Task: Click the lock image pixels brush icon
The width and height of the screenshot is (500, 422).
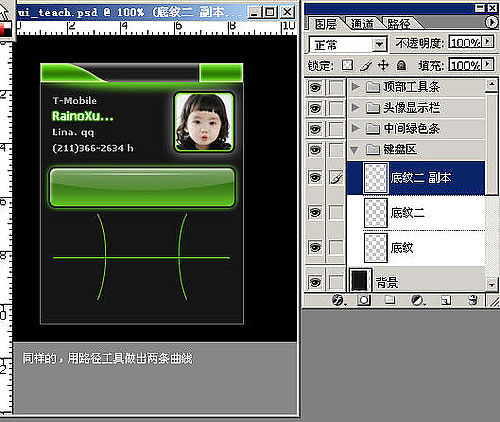Action: click(366, 65)
